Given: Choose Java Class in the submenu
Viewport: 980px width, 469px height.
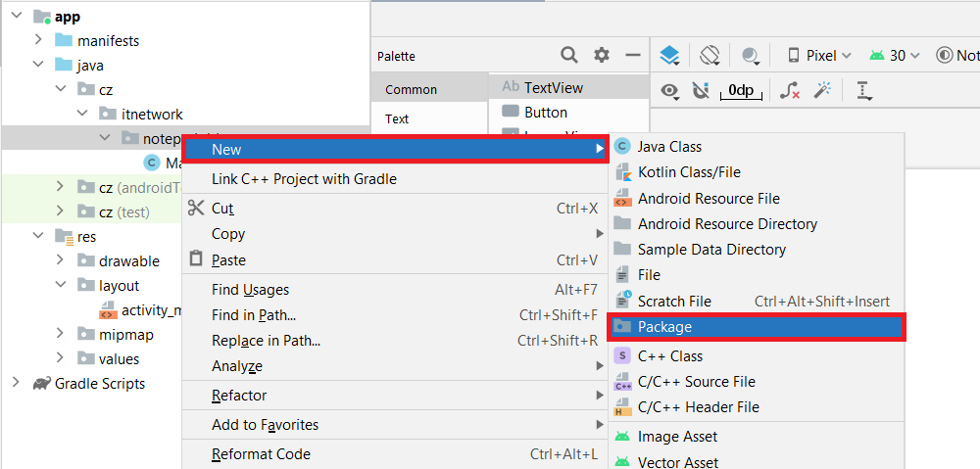Looking at the screenshot, I should pos(669,146).
